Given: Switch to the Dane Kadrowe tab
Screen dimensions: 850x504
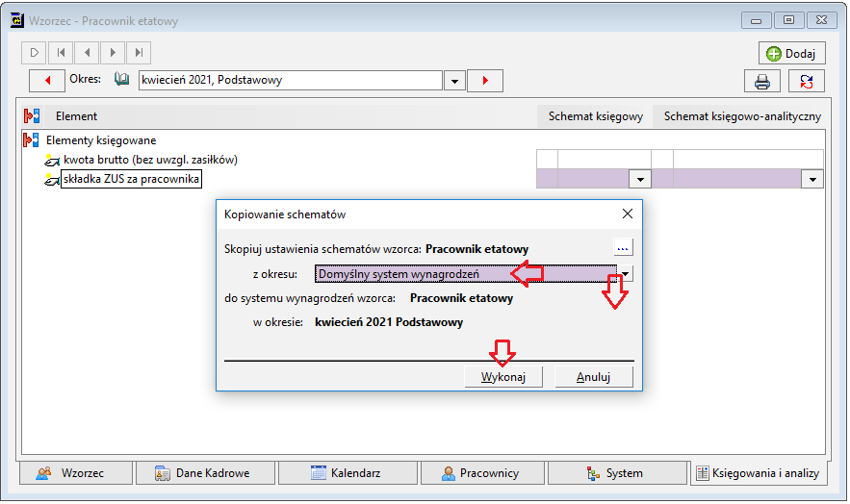Looking at the screenshot, I should coord(205,473).
